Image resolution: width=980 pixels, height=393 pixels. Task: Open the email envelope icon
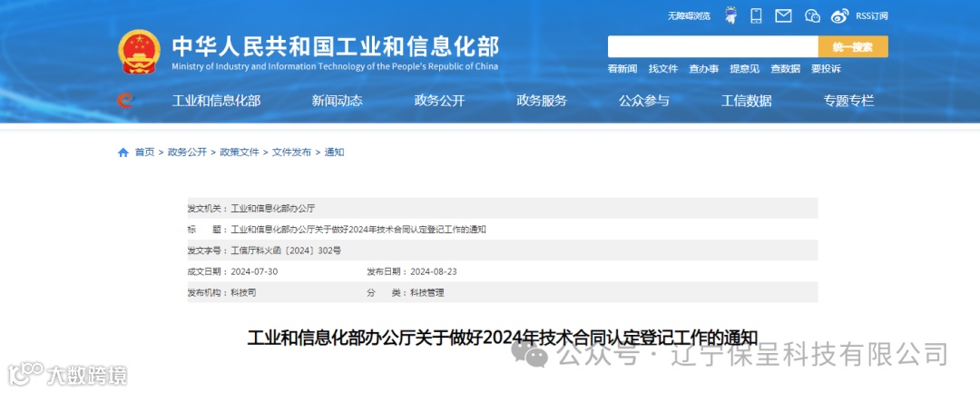tap(783, 15)
